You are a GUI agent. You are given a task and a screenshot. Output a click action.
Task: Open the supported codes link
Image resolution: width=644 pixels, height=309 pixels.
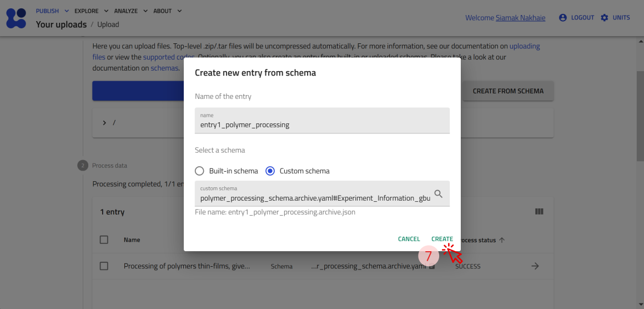pyautogui.click(x=168, y=57)
